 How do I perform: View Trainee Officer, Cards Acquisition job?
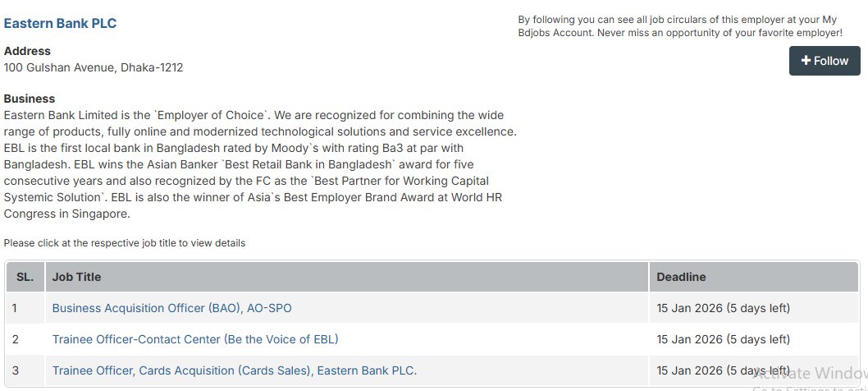pyautogui.click(x=234, y=370)
